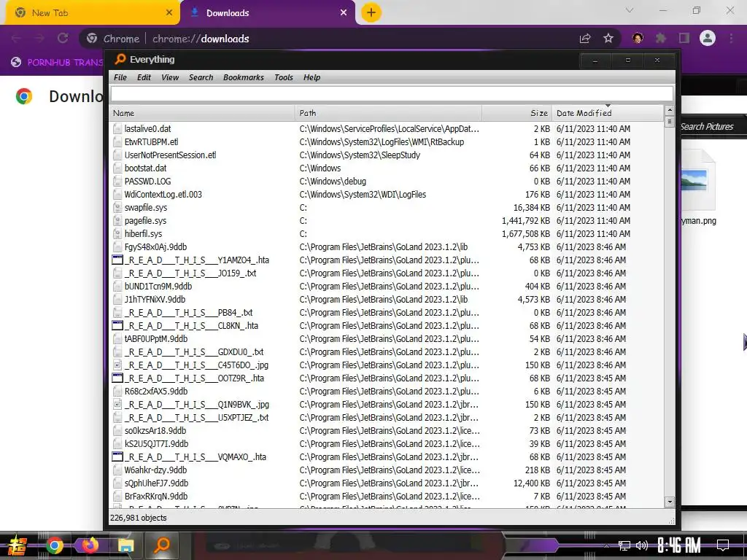Select bUND1Tcn9M.9ddb file name
This screenshot has height=560, width=747.
158,286
